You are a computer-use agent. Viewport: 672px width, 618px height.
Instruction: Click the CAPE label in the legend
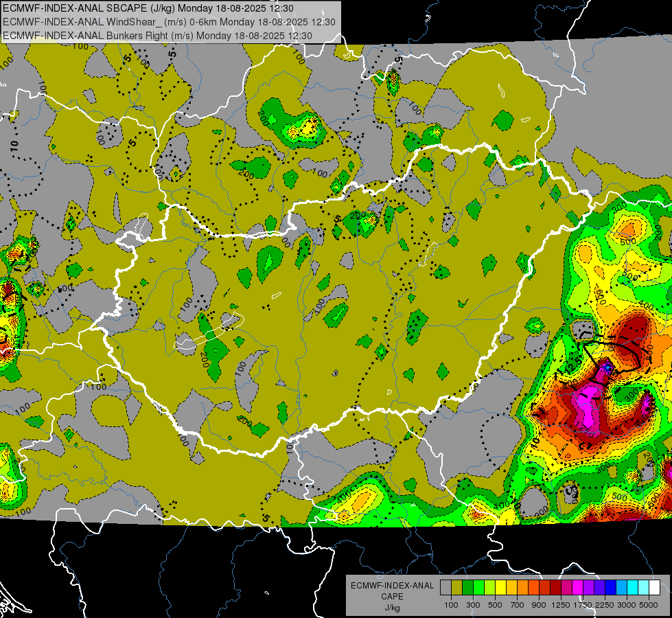pos(392,597)
